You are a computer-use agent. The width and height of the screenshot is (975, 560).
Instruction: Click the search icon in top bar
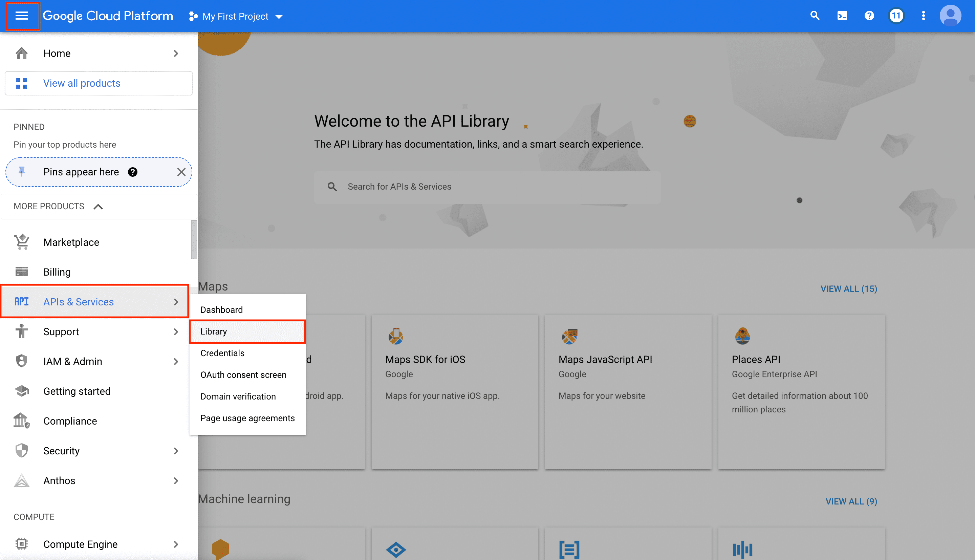(x=815, y=16)
